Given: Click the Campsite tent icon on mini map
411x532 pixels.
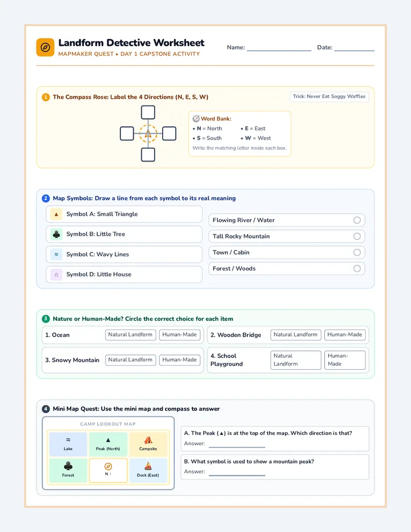Looking at the screenshot, I should pyautogui.click(x=148, y=441).
